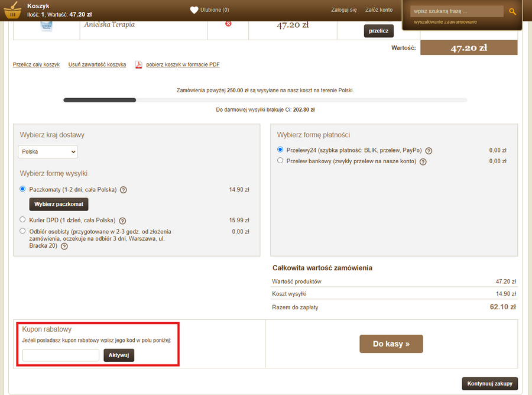Viewport: 532px width, 395px height.
Task: Open the Polska country dropdown
Action: pyautogui.click(x=47, y=152)
